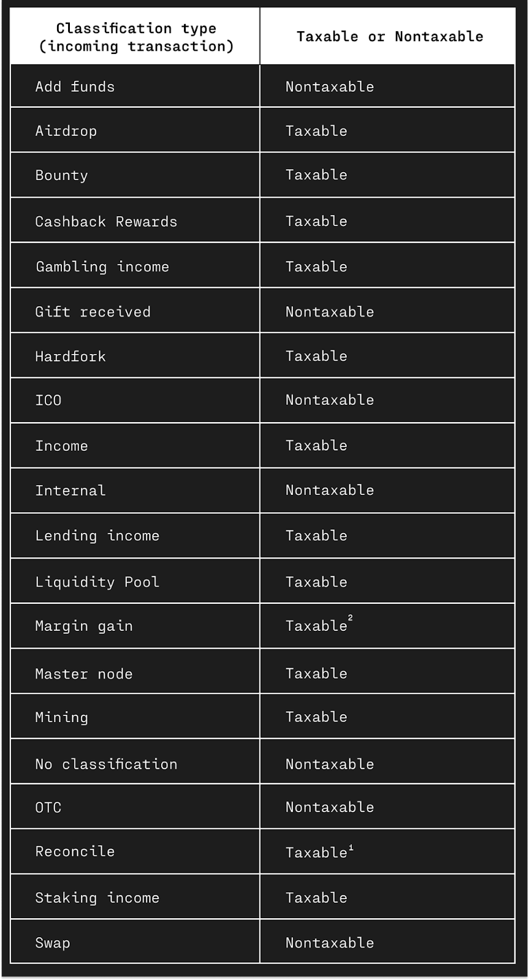Click the 'Taxable or Nontaxable' header
529x980 pixels.
tap(389, 37)
